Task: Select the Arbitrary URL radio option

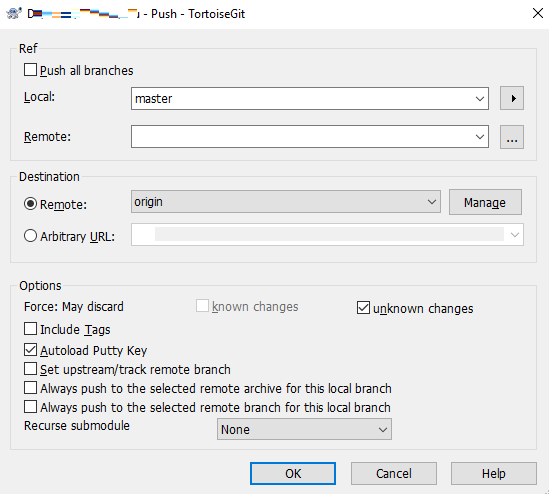Action: pyautogui.click(x=30, y=236)
